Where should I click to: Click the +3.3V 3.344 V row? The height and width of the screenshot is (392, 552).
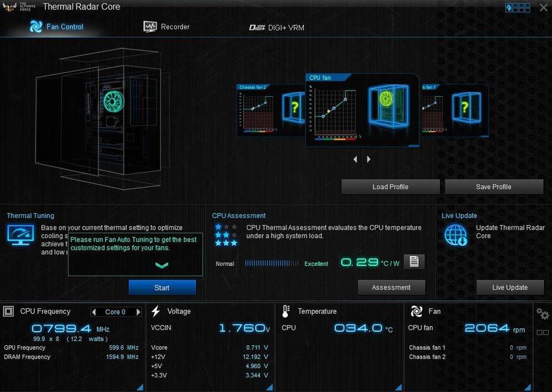pyautogui.click(x=210, y=375)
